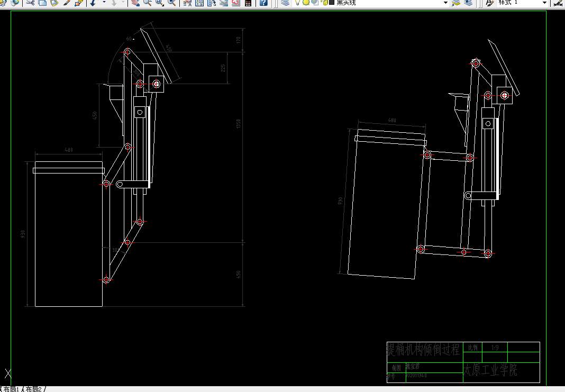Click the Zoom Previous icon

pyautogui.click(x=172, y=3)
